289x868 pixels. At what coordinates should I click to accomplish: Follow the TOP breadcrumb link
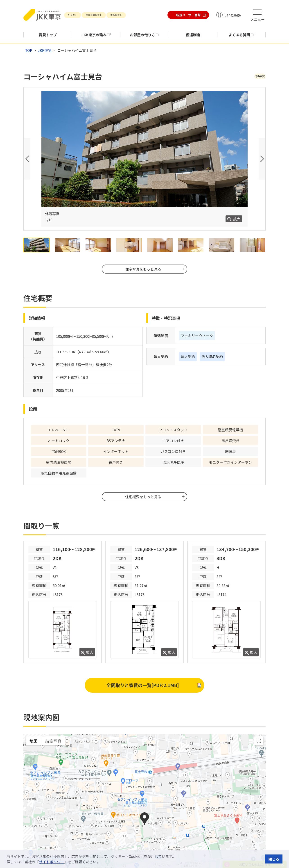(x=29, y=50)
